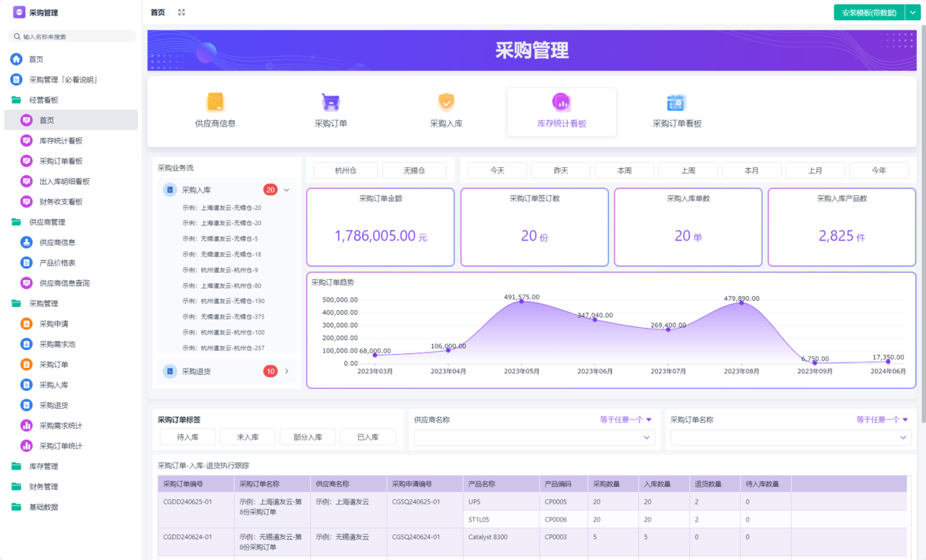
Task: Click the 1,786,005.00 元 order amount value
Action: 380,237
